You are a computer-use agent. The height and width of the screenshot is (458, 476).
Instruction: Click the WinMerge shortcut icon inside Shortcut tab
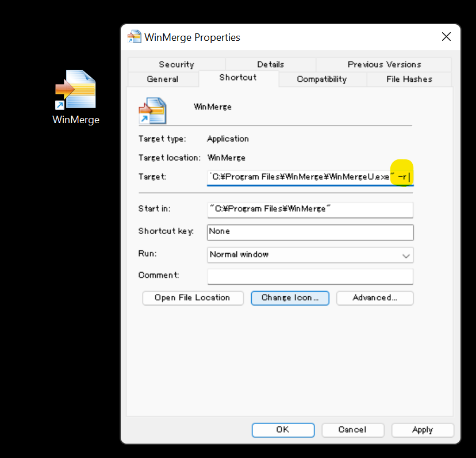[x=152, y=110]
